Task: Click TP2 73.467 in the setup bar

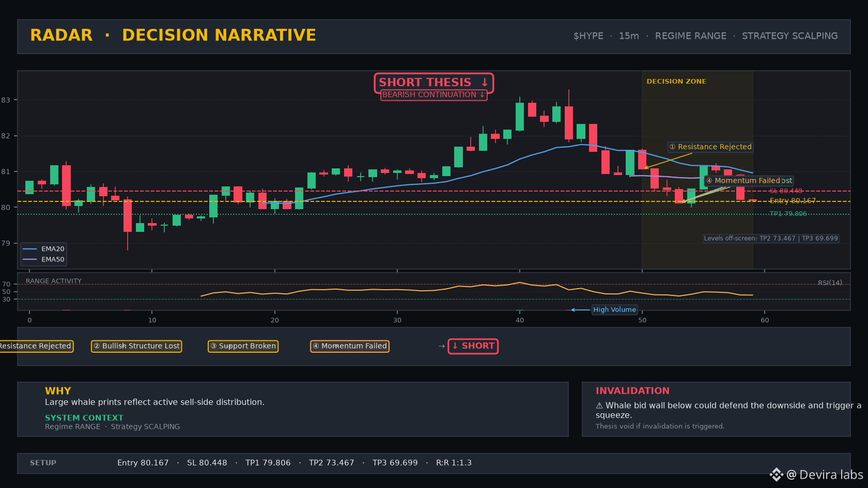Action: 332,463
